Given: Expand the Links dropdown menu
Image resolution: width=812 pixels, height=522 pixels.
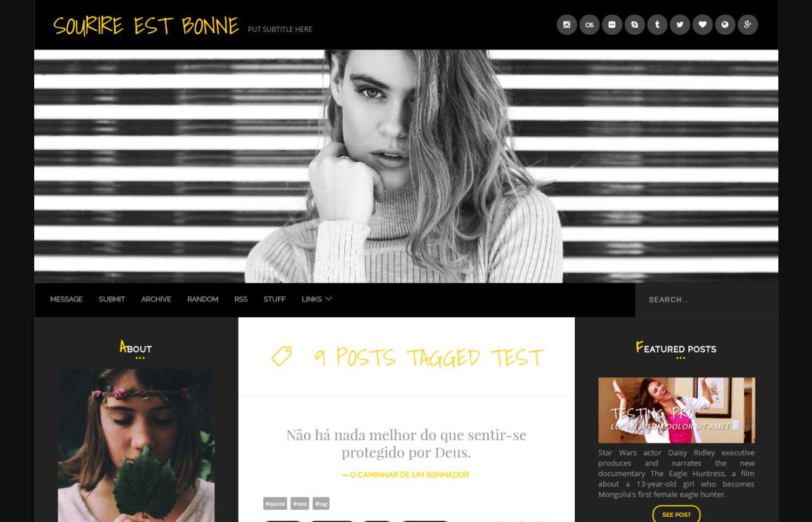Looking at the screenshot, I should click(x=317, y=299).
